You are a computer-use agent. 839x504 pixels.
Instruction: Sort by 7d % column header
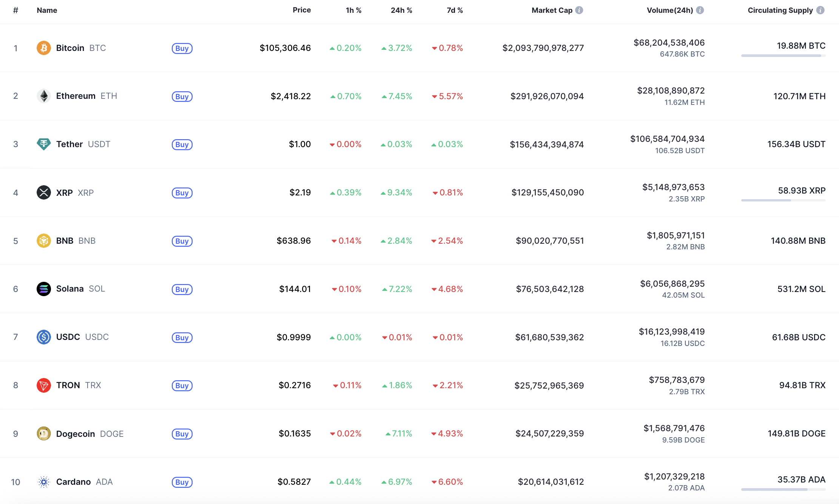[x=454, y=10]
